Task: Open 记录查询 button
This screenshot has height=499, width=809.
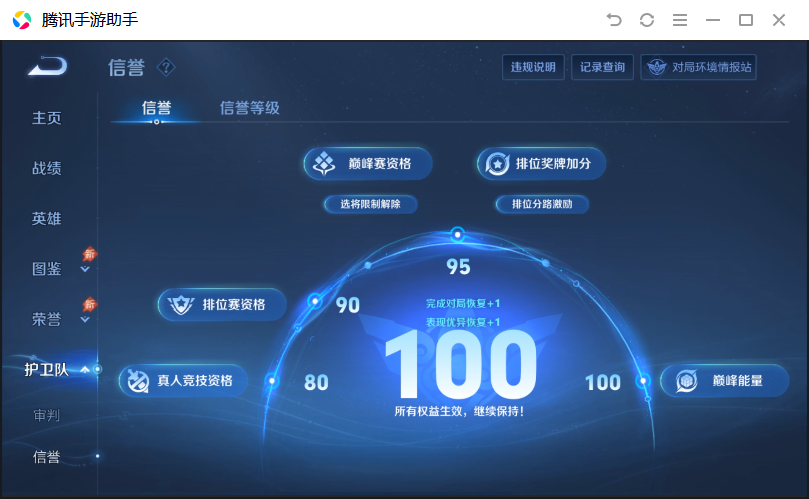Action: (x=602, y=67)
